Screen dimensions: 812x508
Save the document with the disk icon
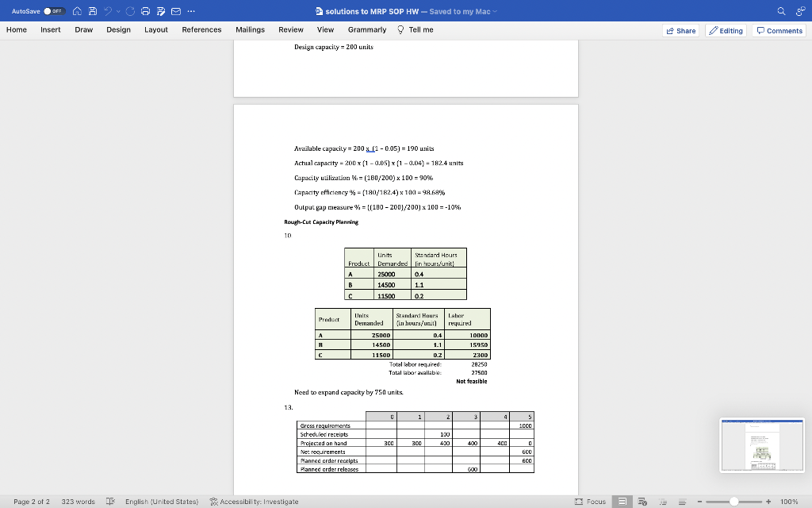93,11
